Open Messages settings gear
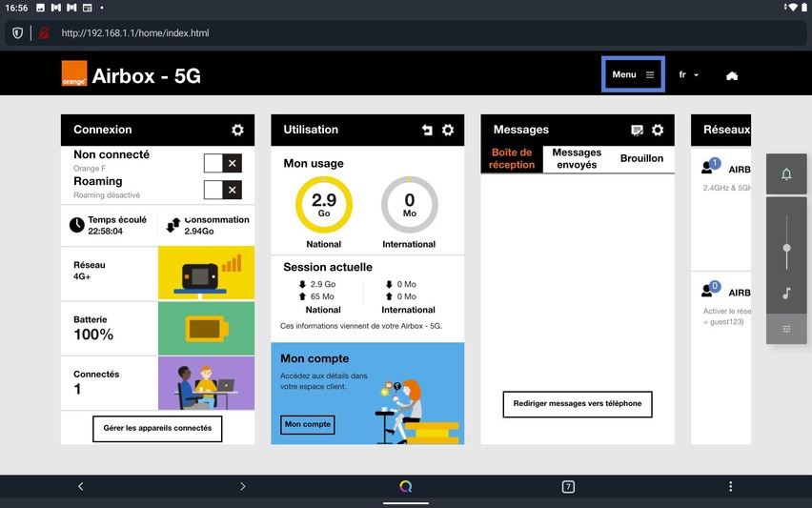Image resolution: width=812 pixels, height=508 pixels. click(658, 130)
